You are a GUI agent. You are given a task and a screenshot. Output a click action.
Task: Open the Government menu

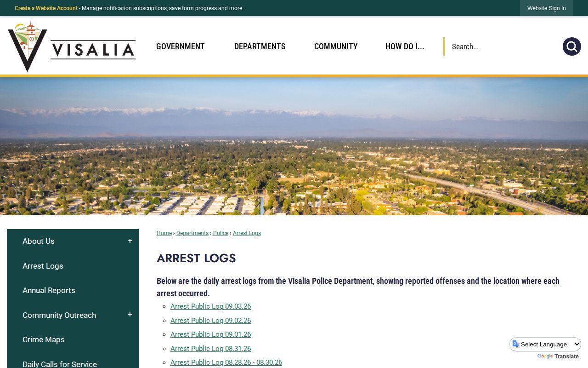point(181,46)
